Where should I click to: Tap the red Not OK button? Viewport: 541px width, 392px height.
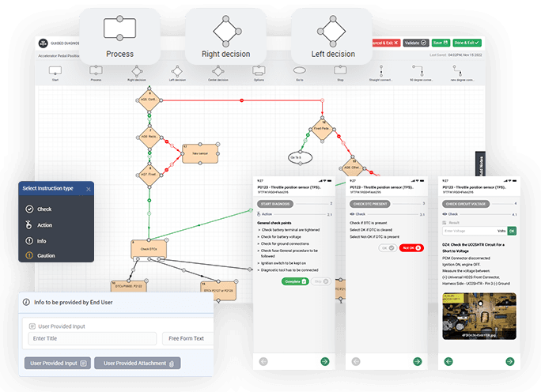point(411,247)
